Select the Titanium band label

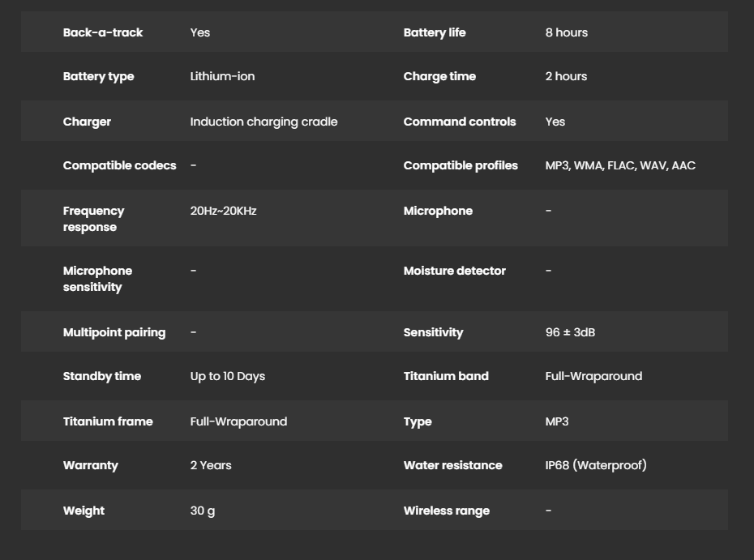[446, 376]
